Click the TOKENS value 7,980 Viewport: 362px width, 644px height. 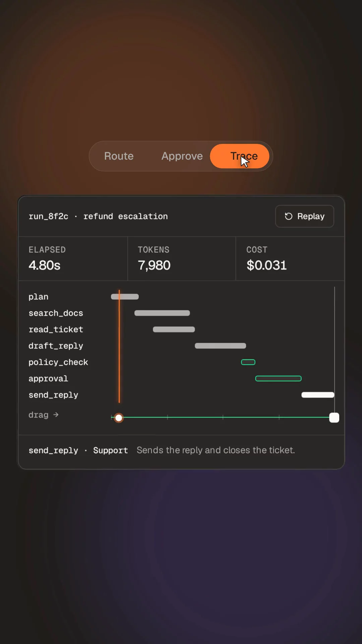tap(154, 265)
